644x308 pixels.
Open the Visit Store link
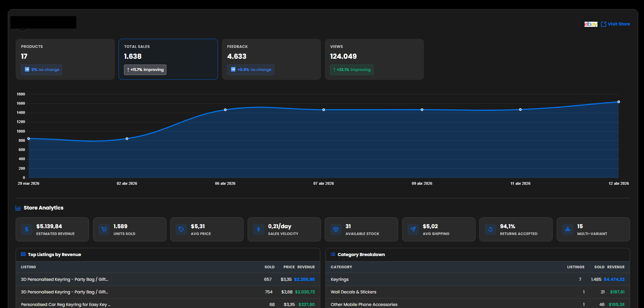[619, 24]
